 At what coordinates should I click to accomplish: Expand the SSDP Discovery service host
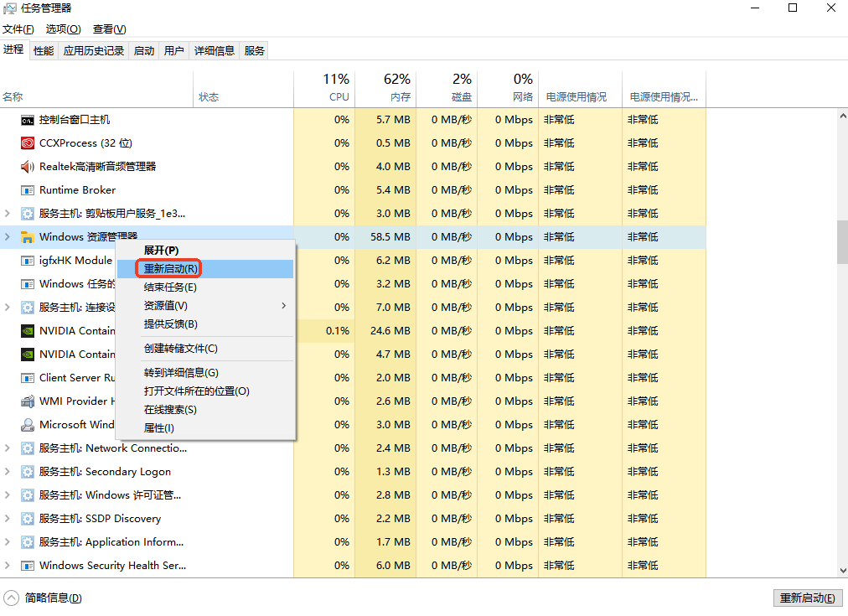point(7,519)
